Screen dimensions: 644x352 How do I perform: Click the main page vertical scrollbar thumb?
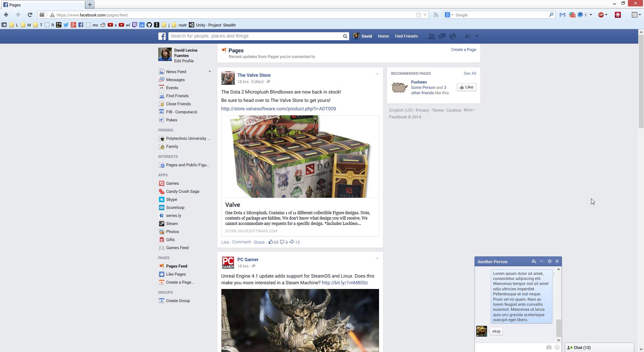tap(641, 81)
